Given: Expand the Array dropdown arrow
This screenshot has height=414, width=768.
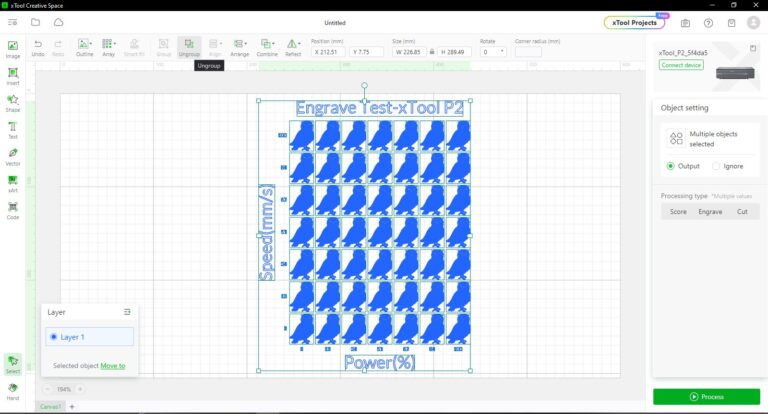Looking at the screenshot, I should tap(114, 44).
